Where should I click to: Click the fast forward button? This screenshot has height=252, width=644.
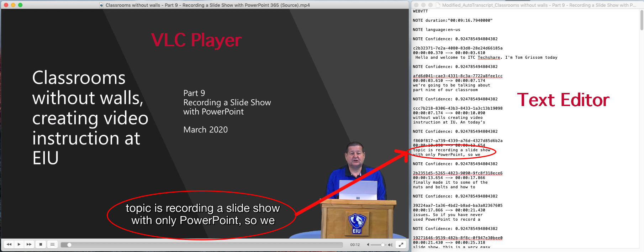point(29,245)
